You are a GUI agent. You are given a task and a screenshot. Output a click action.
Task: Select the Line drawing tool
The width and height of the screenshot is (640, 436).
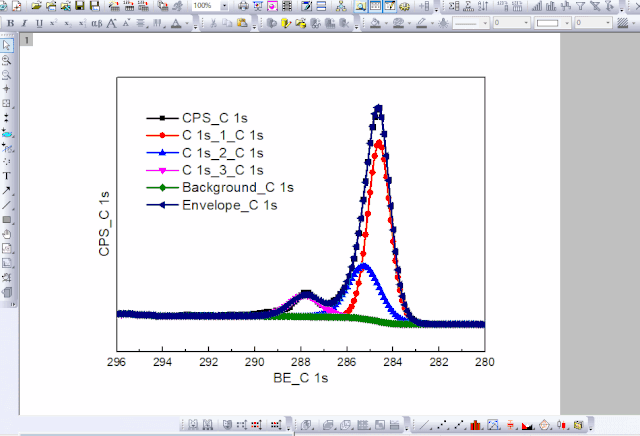pos(7,204)
